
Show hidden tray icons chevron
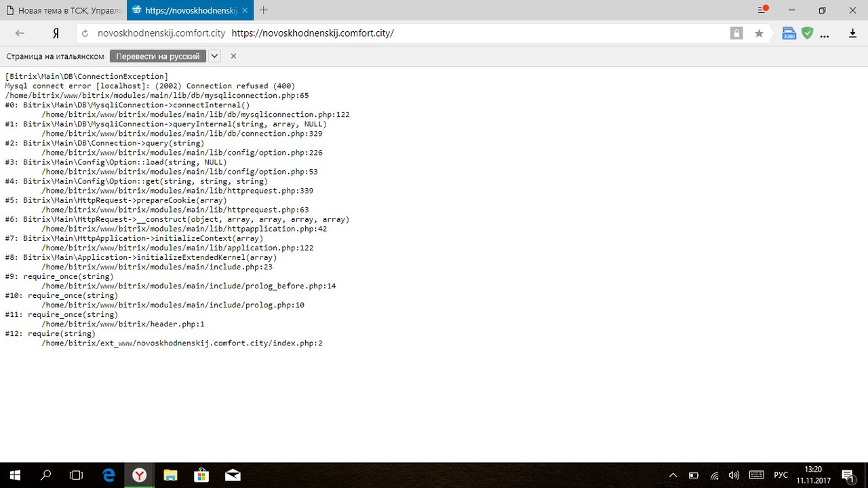pyautogui.click(x=673, y=475)
